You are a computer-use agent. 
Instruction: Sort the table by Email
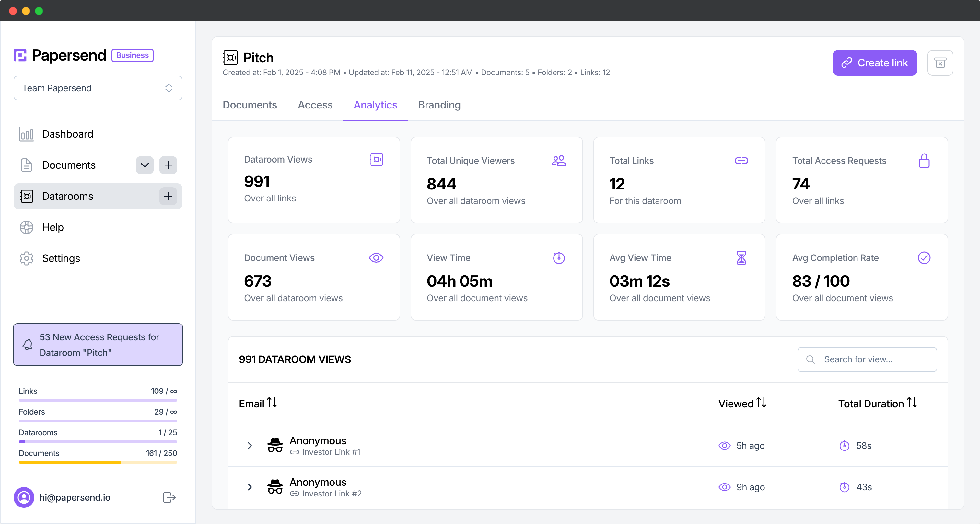click(x=258, y=403)
